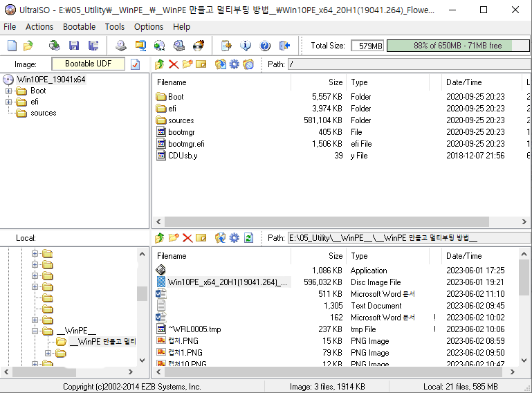Click the Image pane Path field
532x393 pixels.
coord(409,64)
